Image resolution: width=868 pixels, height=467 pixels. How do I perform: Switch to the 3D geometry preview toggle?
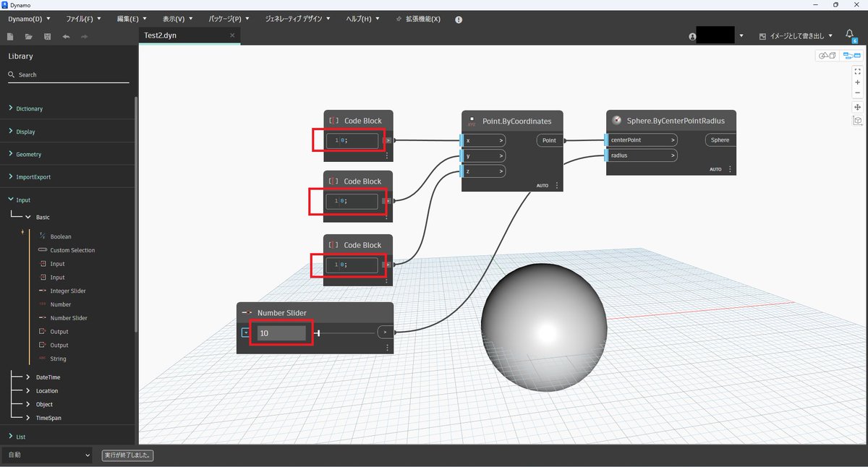click(827, 55)
